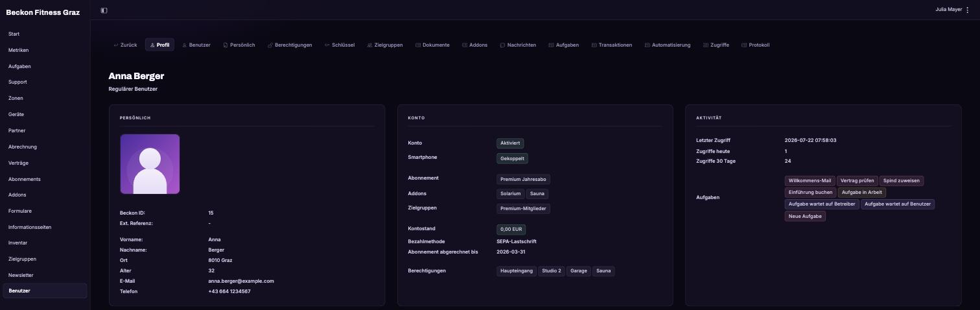
Task: Open Zielgruppen in the sidebar
Action: [45, 259]
